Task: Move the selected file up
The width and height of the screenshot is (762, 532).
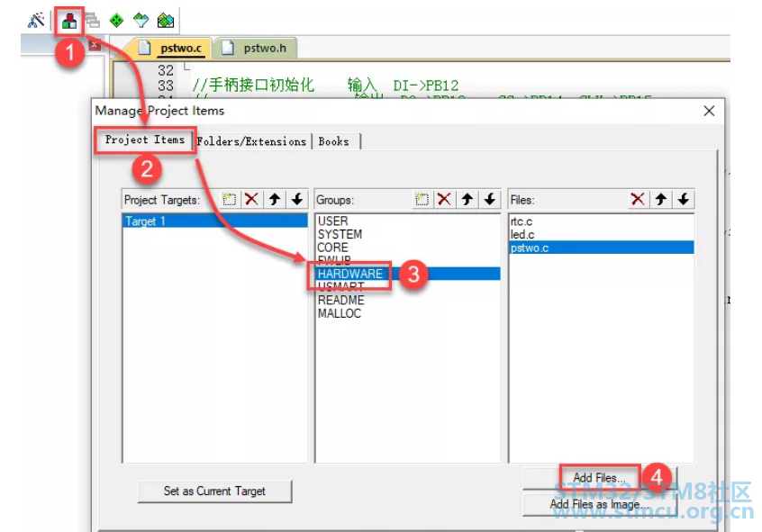Action: pos(660,199)
